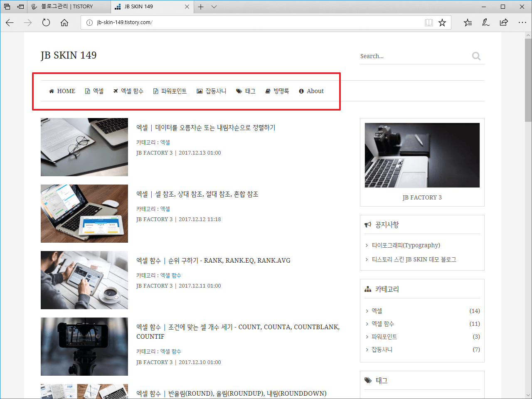Click the browser Forward arrow

(x=28, y=22)
